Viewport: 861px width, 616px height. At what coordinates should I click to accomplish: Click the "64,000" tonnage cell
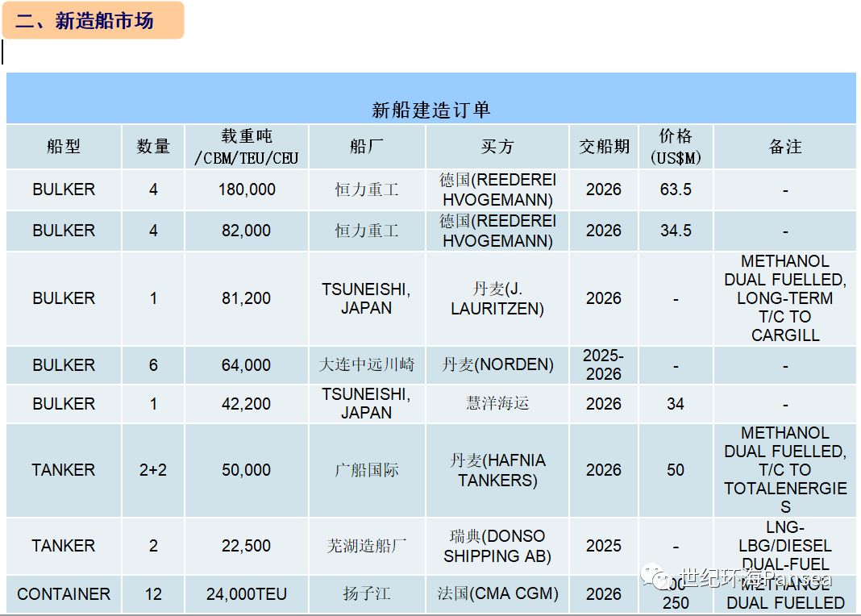(247, 365)
